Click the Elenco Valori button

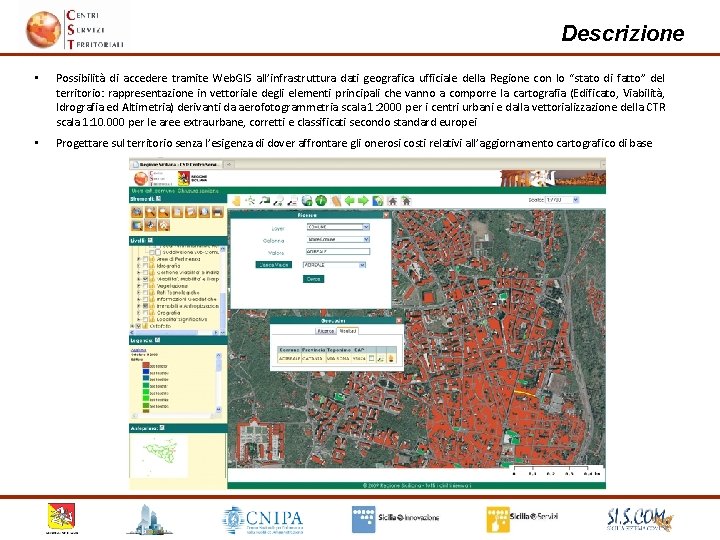274,265
